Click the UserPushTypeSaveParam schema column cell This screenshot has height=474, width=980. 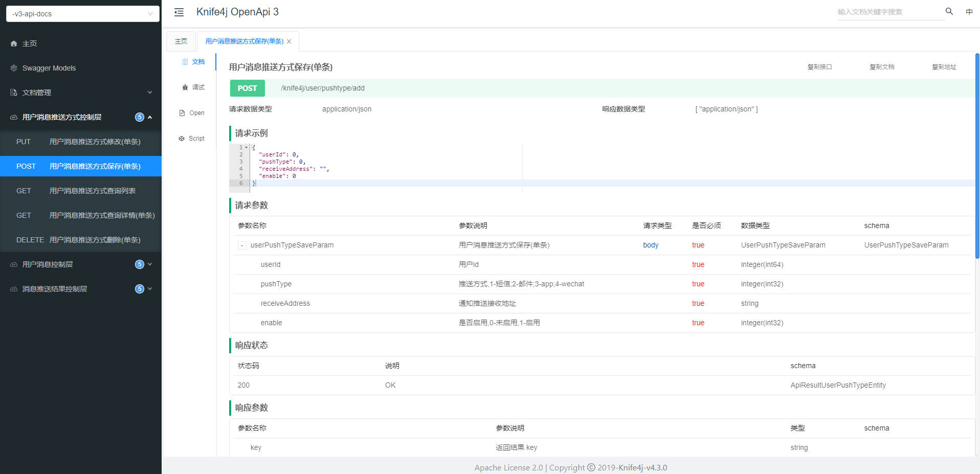pyautogui.click(x=906, y=245)
